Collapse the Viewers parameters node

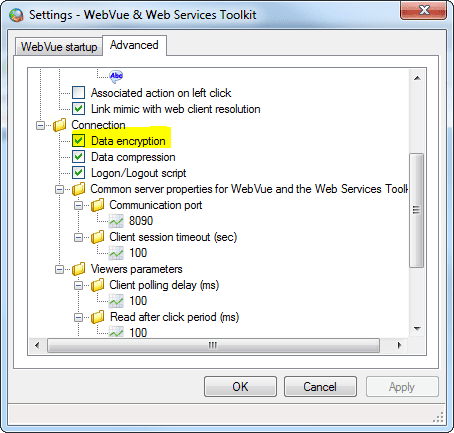pos(59,269)
